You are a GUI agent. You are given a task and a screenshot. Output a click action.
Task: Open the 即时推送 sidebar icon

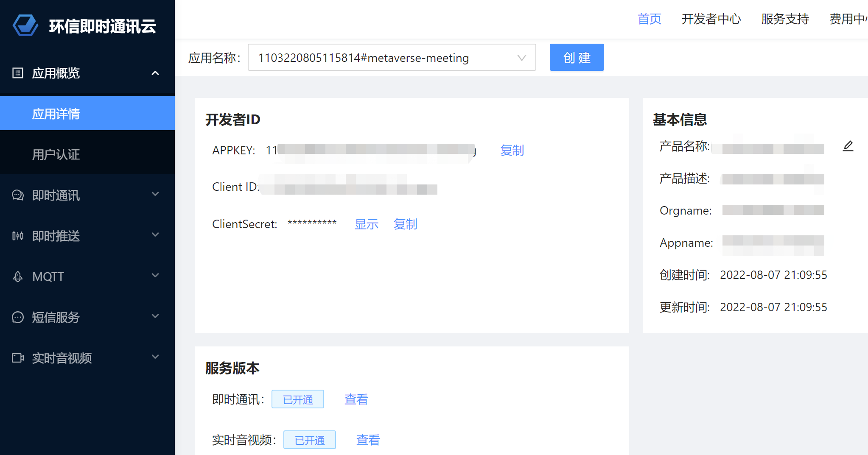(17, 236)
